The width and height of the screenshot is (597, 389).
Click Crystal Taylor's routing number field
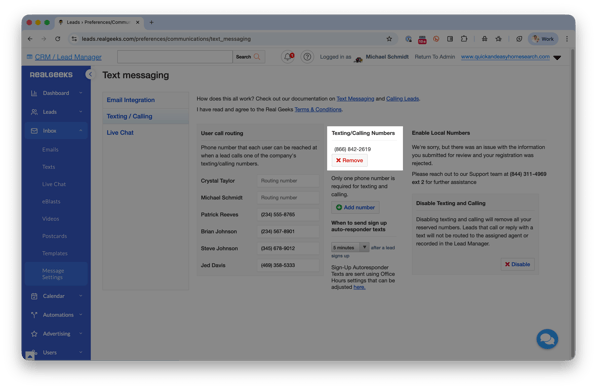(x=288, y=181)
